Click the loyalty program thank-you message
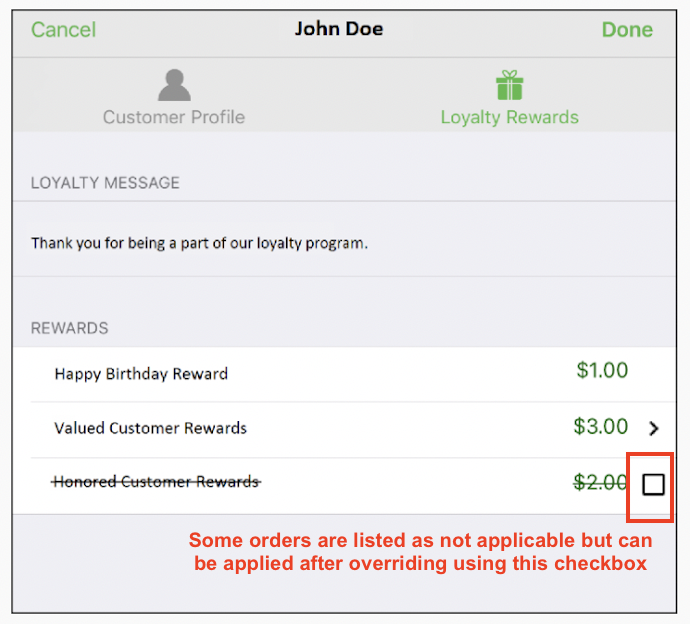This screenshot has height=624, width=690. (199, 243)
